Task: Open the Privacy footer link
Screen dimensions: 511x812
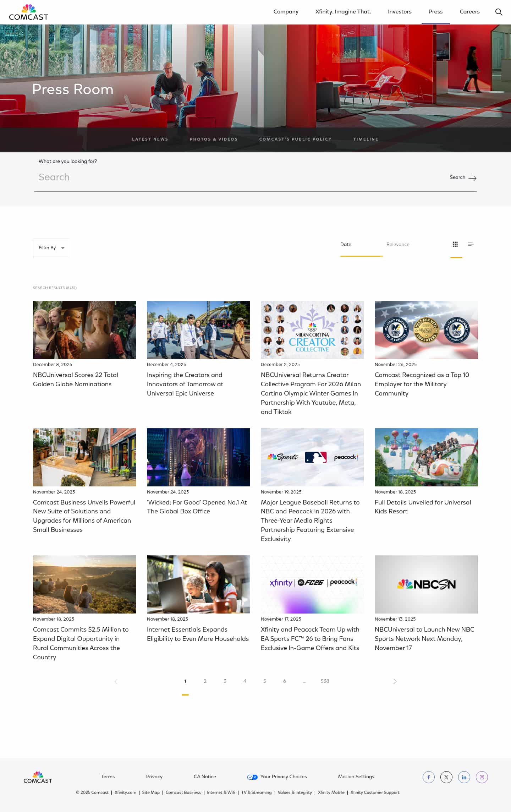Action: (x=154, y=777)
